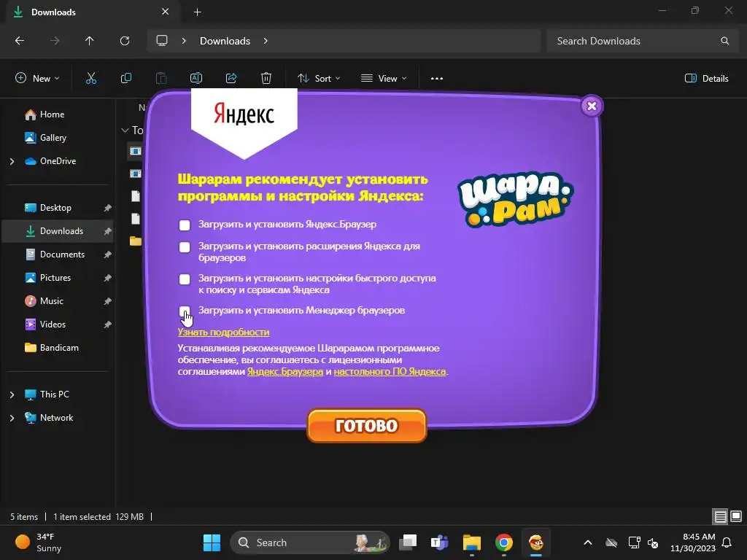Click the This PC monitor icon in address bar
This screenshot has width=747, height=560.
coord(162,41)
